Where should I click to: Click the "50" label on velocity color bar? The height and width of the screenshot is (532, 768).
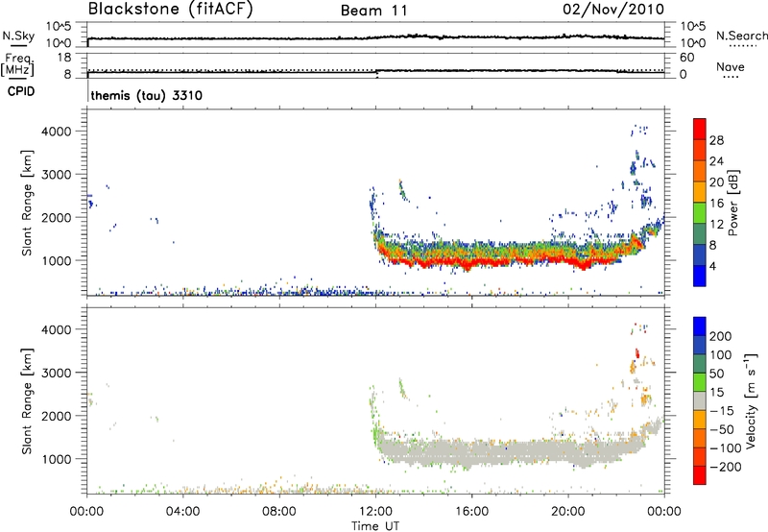point(717,374)
